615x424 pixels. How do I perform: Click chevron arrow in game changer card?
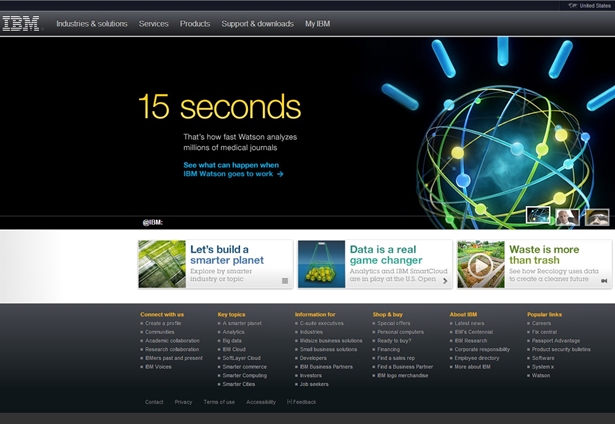click(x=445, y=281)
